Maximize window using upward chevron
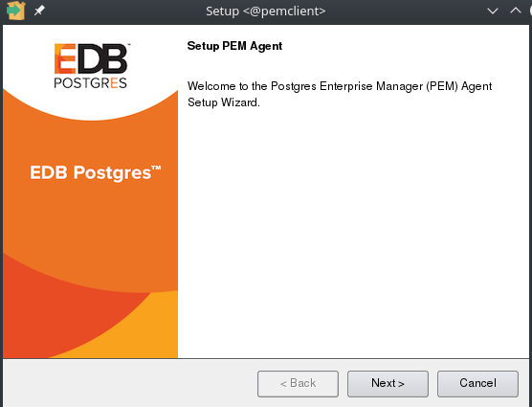 (516, 11)
